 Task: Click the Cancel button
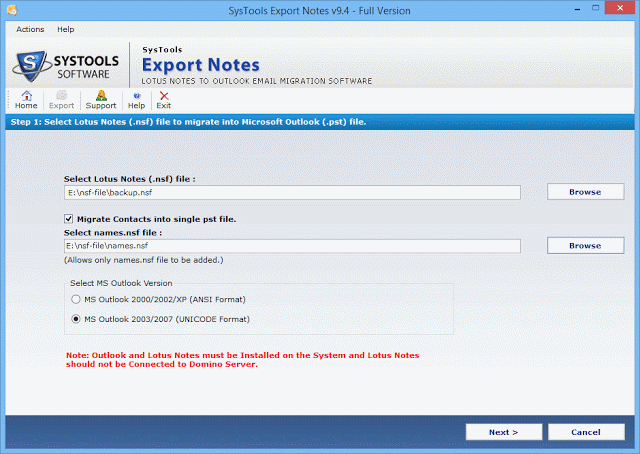(586, 432)
